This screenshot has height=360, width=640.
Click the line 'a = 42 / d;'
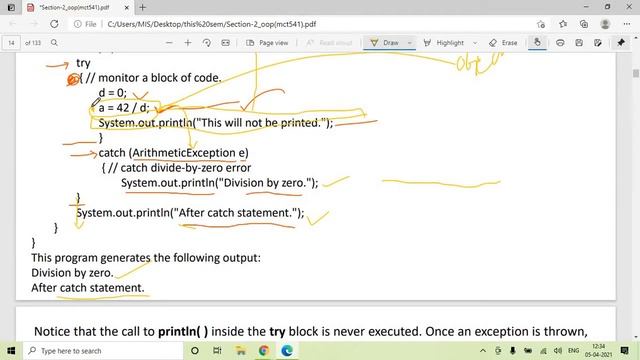[124, 108]
